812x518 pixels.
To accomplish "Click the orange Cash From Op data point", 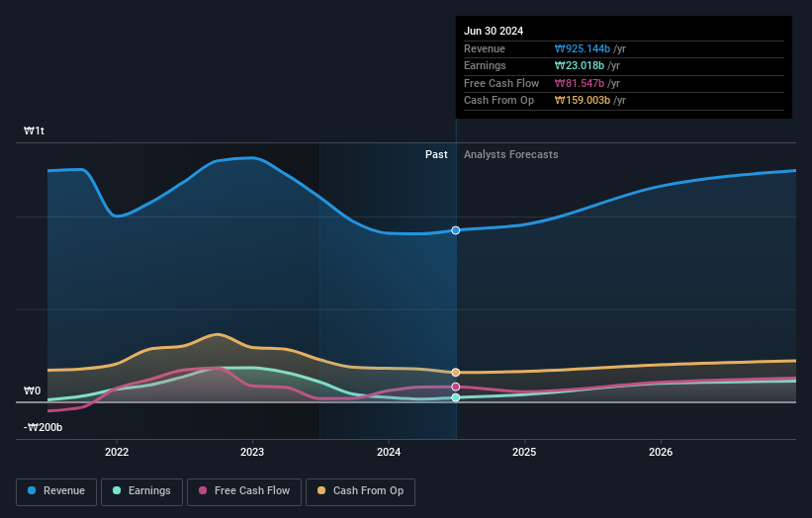I will point(456,373).
